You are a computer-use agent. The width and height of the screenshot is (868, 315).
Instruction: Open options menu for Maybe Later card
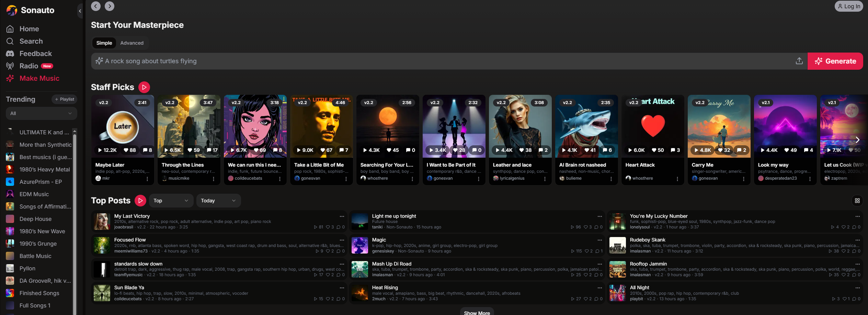click(x=147, y=179)
